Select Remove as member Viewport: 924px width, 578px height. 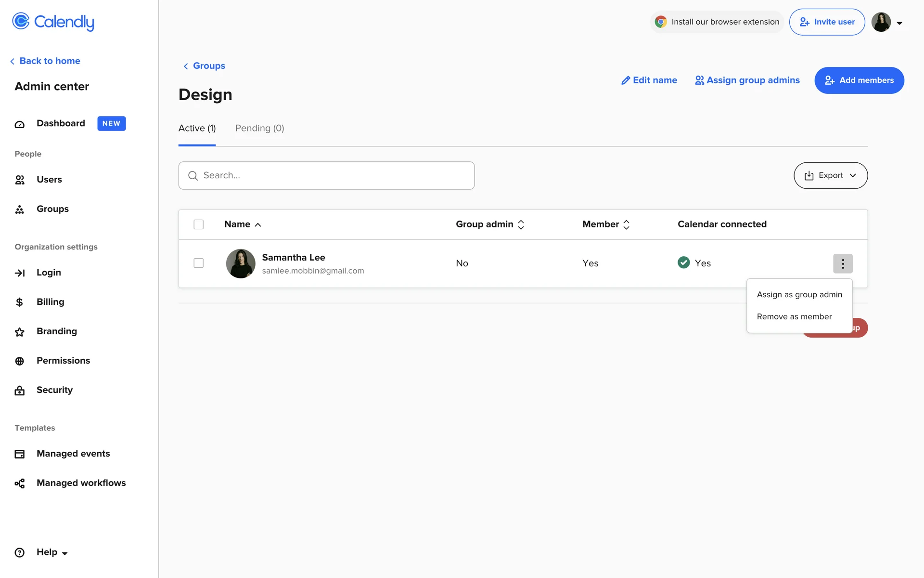pyautogui.click(x=794, y=317)
